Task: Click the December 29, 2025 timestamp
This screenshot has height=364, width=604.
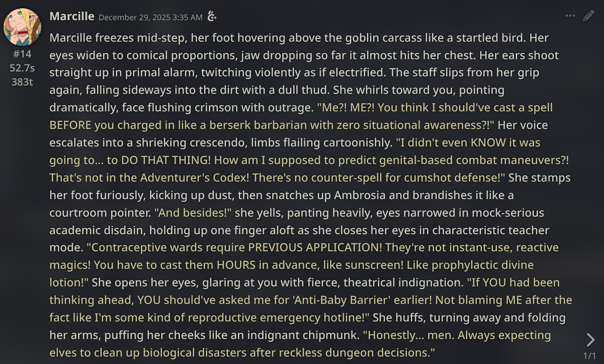Action: [x=151, y=17]
